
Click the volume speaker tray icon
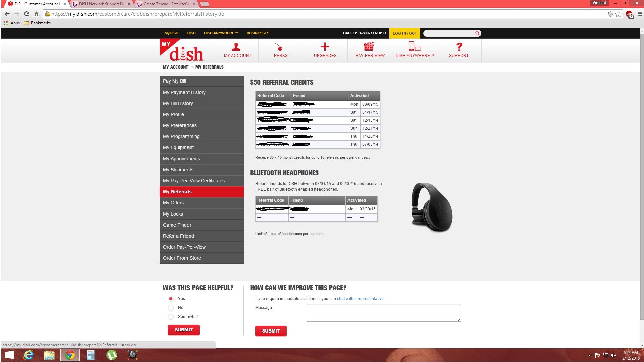(x=613, y=355)
